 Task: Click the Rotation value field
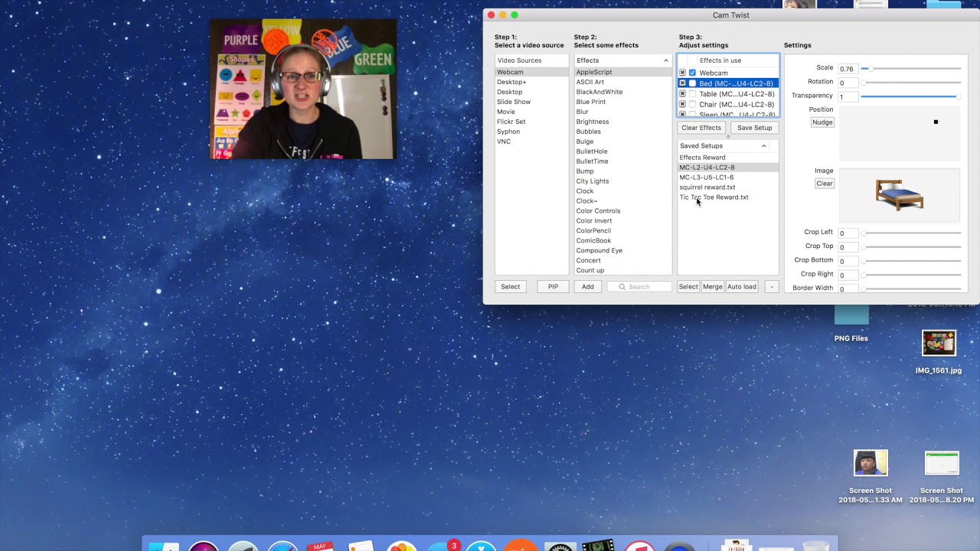click(x=848, y=83)
